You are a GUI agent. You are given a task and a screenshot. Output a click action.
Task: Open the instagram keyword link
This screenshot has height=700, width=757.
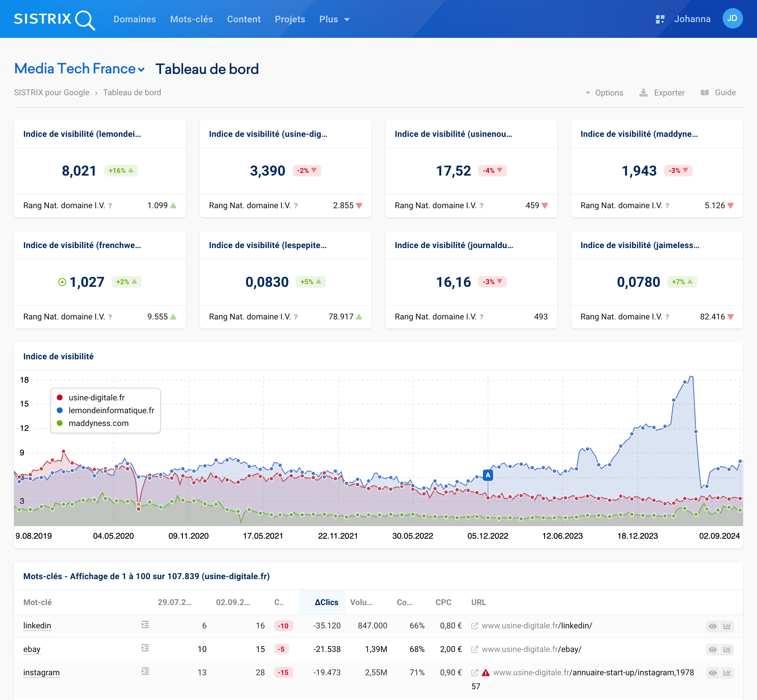click(41, 673)
